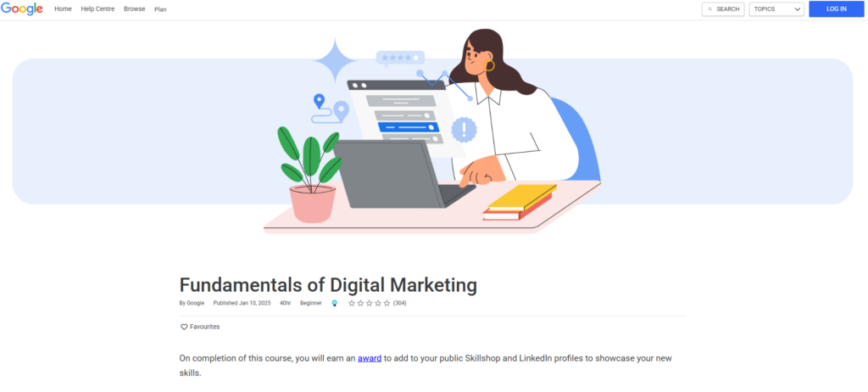Viewport: 868px width, 392px height.
Task: Open the Topics dropdown
Action: tap(776, 9)
